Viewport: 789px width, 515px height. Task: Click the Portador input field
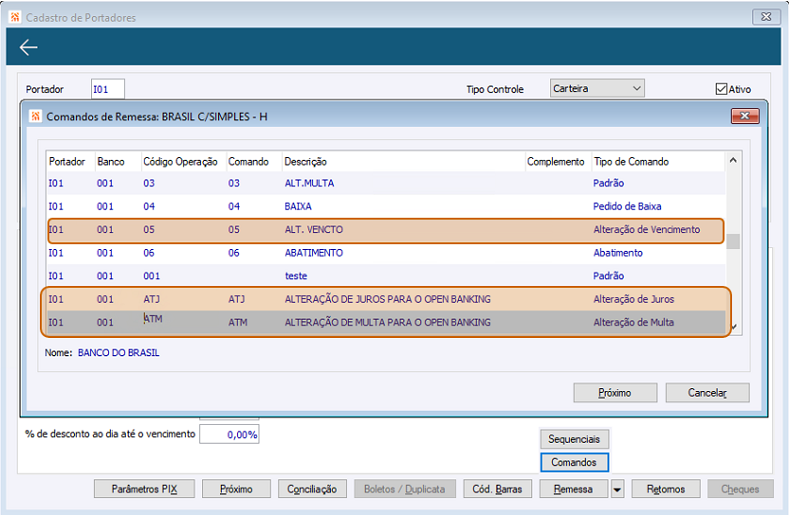(x=108, y=89)
